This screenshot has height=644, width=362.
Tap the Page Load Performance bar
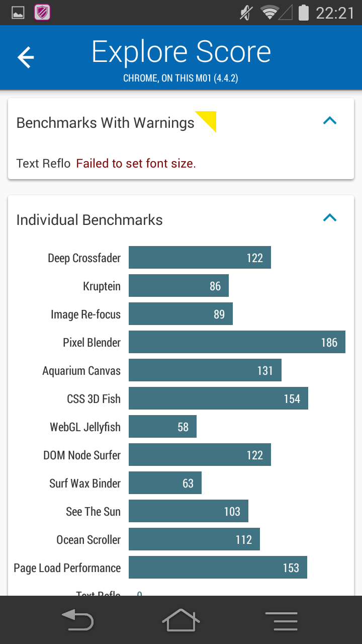tap(218, 568)
